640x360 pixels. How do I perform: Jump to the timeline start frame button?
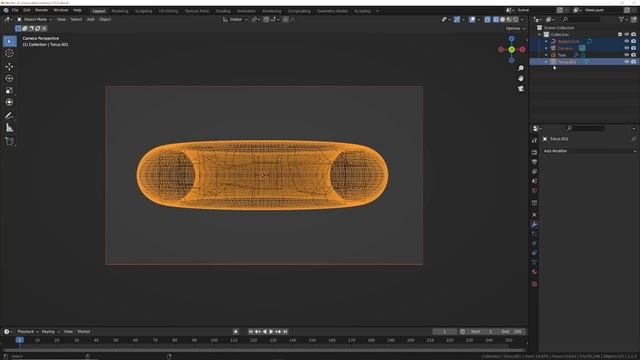(x=251, y=332)
